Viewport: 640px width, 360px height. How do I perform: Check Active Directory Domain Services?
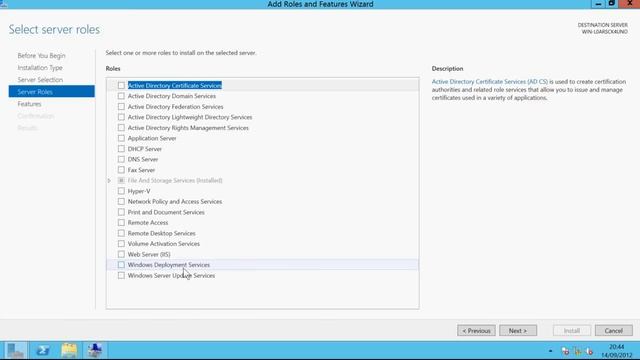click(x=121, y=96)
